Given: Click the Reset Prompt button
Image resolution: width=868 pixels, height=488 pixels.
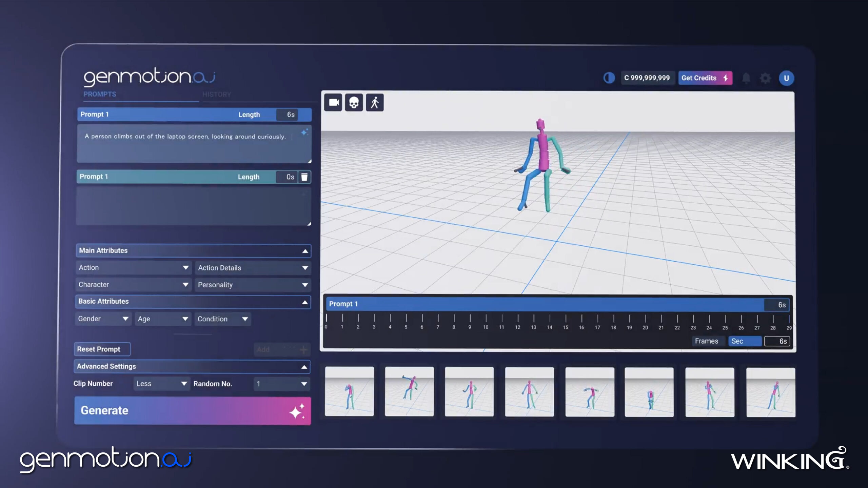Looking at the screenshot, I should click(x=102, y=349).
